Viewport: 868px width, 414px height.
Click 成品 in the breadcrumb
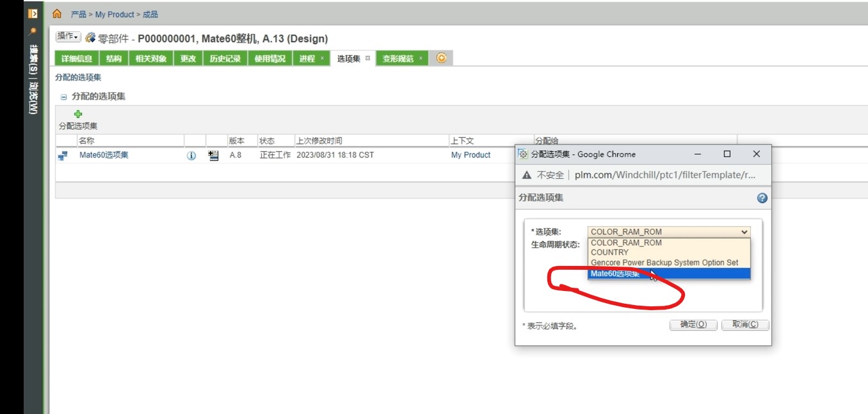(150, 14)
